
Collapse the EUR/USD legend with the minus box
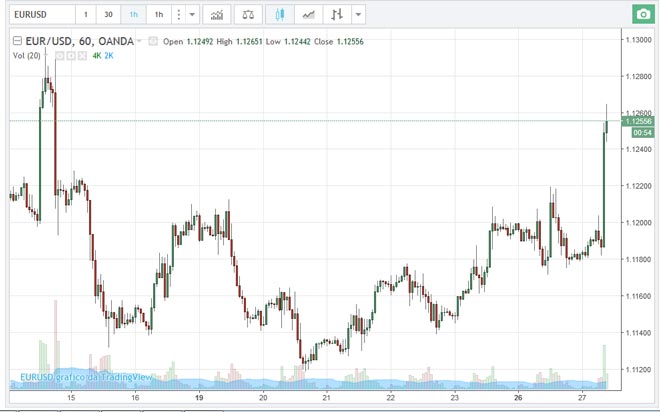click(x=16, y=42)
